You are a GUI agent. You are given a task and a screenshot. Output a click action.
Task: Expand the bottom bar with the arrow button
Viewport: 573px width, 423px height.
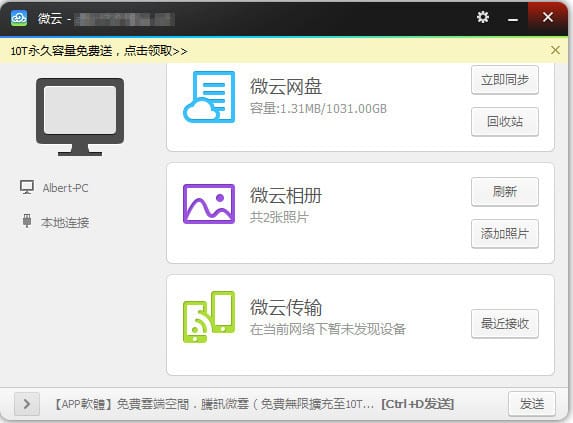[x=27, y=404]
